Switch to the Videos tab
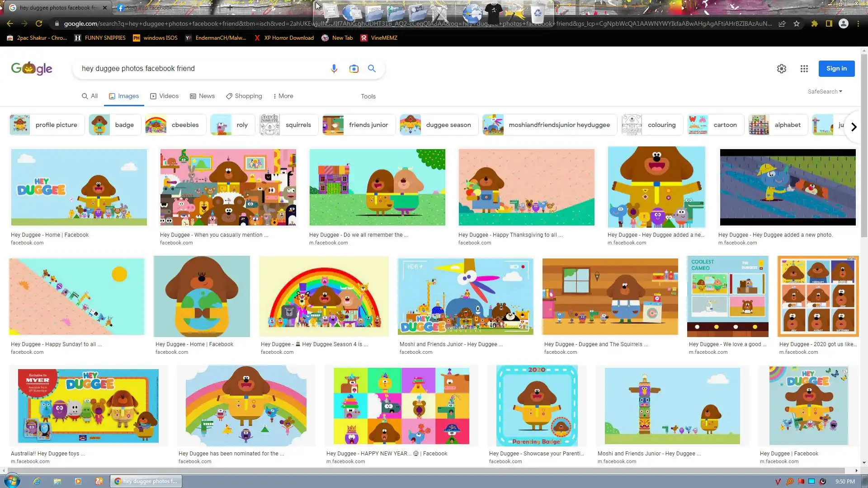The width and height of the screenshot is (868, 488). point(164,96)
